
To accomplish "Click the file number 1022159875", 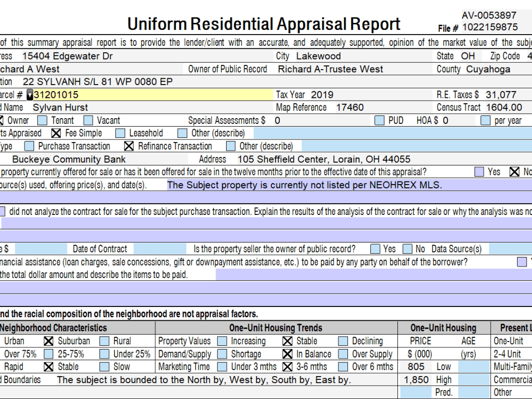I will pyautogui.click(x=490, y=27).
